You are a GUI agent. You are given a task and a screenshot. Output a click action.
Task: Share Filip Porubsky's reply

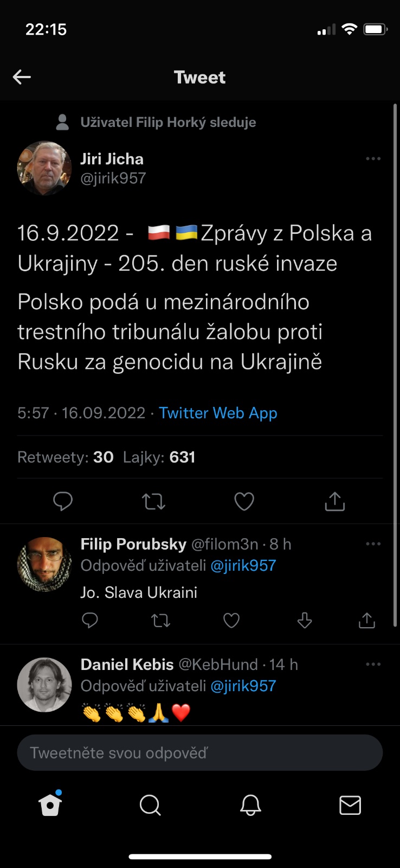[x=367, y=620]
